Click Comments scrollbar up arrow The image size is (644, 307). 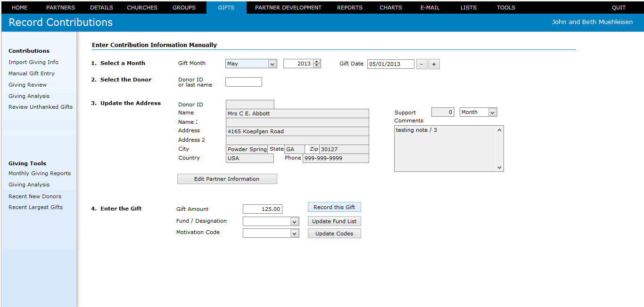[x=500, y=130]
